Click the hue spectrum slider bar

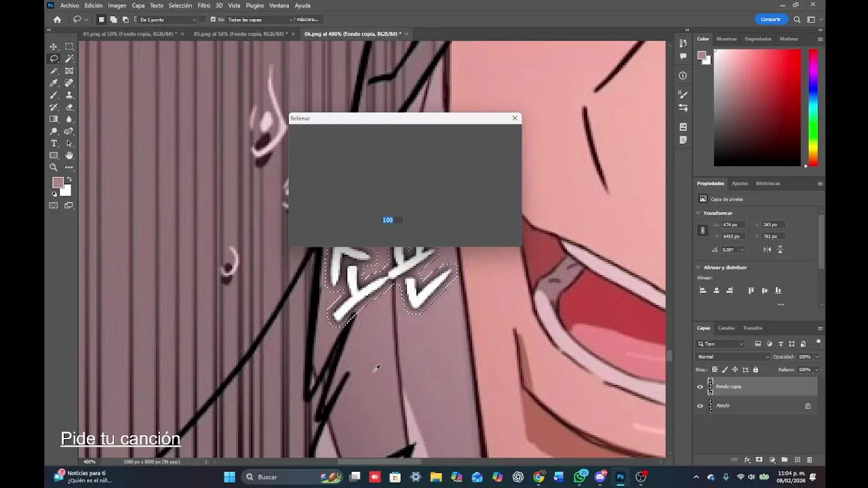tap(812, 107)
